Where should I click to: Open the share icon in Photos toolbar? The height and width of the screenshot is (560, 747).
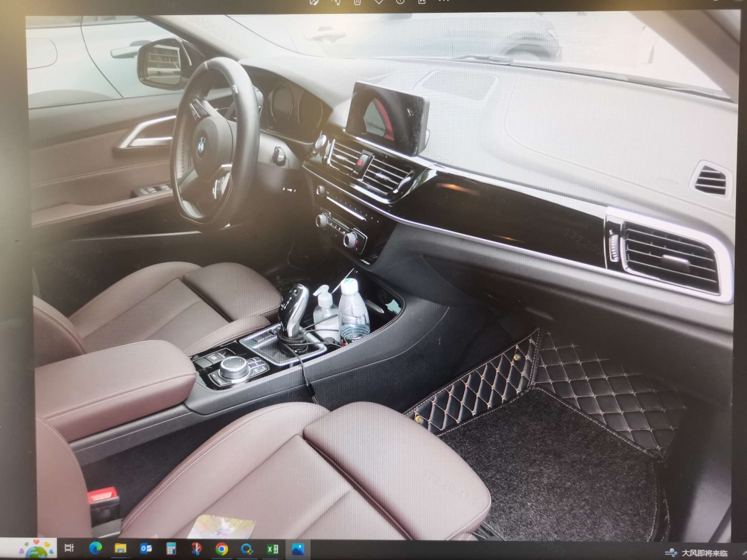tap(421, 2)
